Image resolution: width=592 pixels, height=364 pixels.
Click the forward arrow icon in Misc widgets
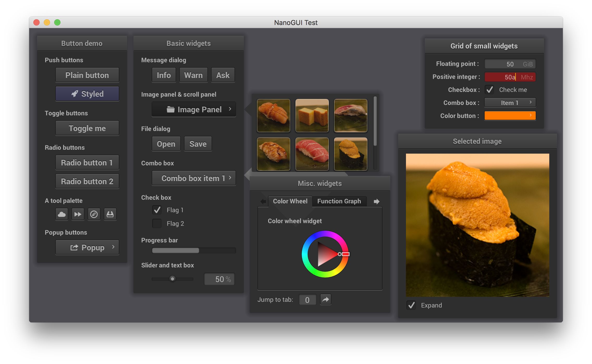pos(378,201)
